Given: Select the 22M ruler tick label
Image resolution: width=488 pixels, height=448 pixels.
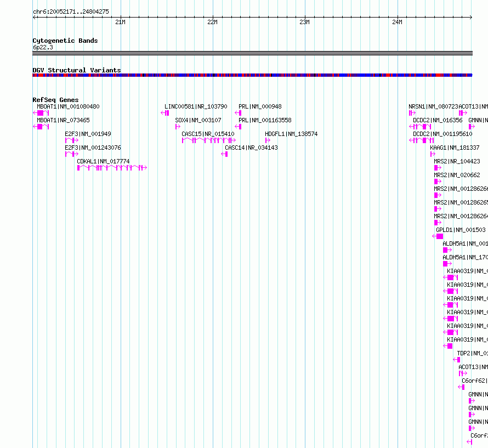Looking at the screenshot, I should coord(212,22).
